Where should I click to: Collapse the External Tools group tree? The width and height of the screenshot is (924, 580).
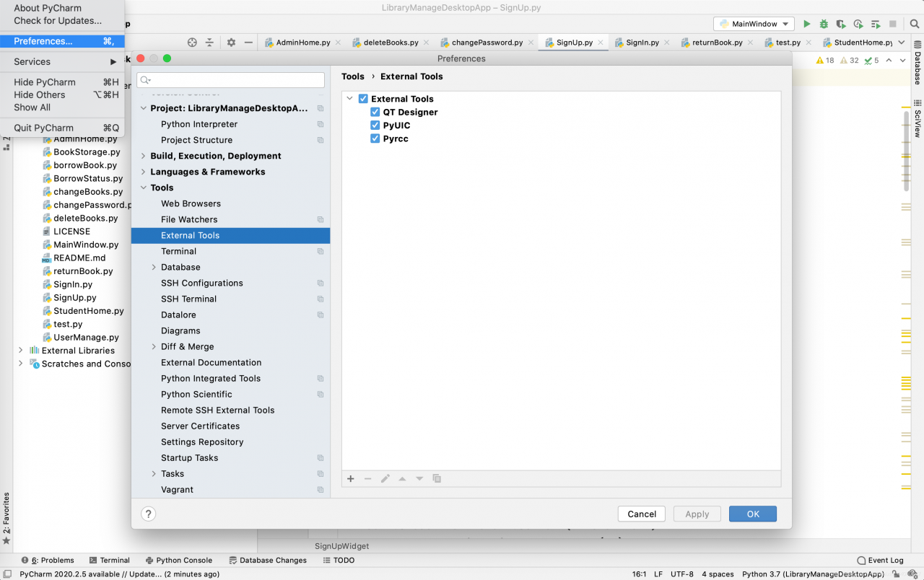click(x=350, y=99)
